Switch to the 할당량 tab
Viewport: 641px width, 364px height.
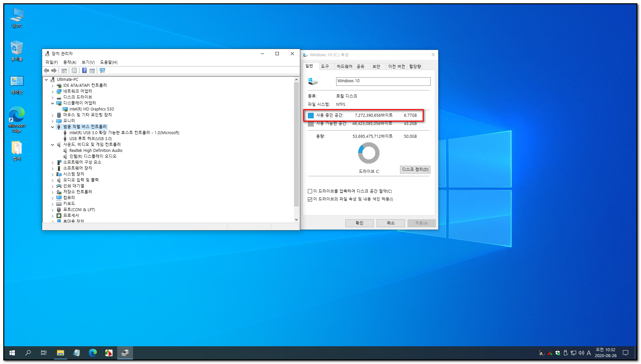click(415, 66)
